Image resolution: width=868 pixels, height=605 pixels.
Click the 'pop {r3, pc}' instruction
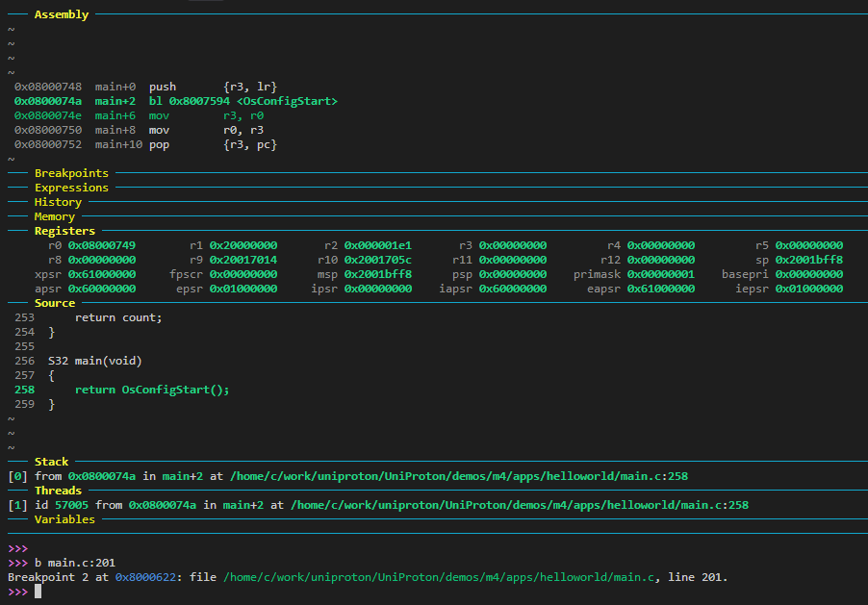click(213, 144)
